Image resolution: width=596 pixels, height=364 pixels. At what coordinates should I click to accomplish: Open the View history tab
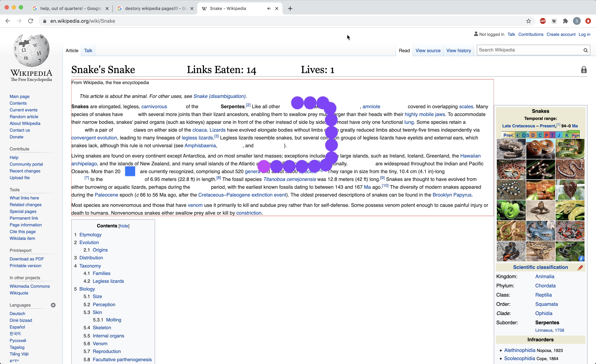tap(458, 51)
